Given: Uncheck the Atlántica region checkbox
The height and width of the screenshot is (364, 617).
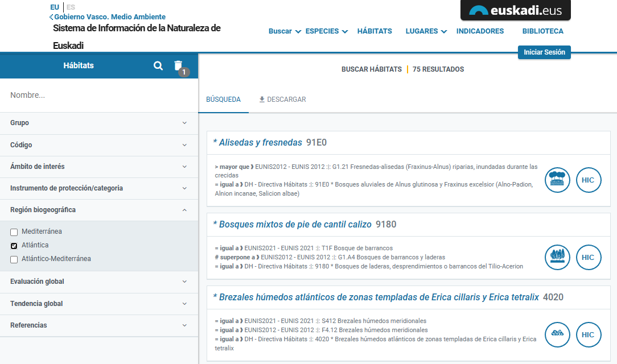Looking at the screenshot, I should pos(14,246).
